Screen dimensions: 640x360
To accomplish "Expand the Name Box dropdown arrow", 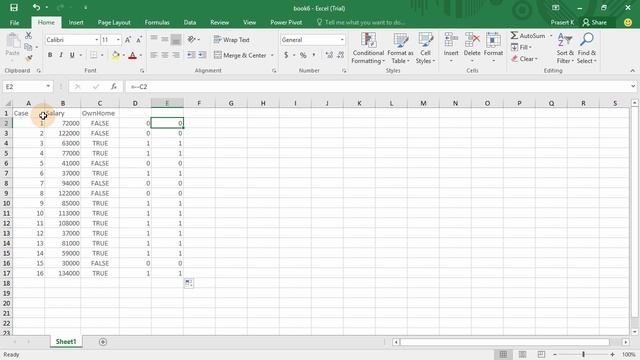I will (x=48, y=87).
